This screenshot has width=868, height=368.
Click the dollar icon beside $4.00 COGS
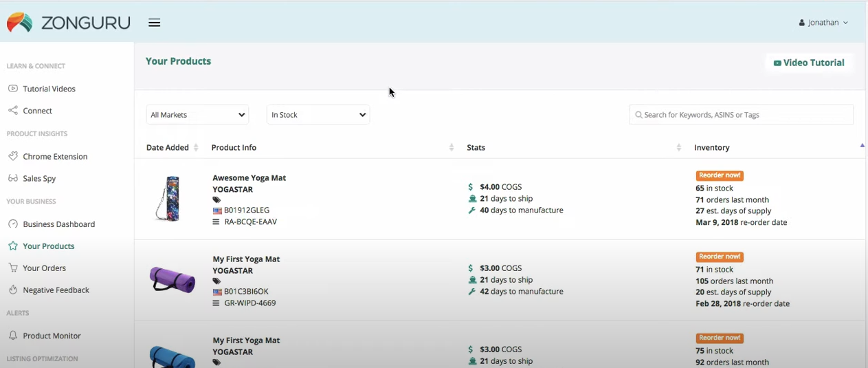tap(471, 187)
